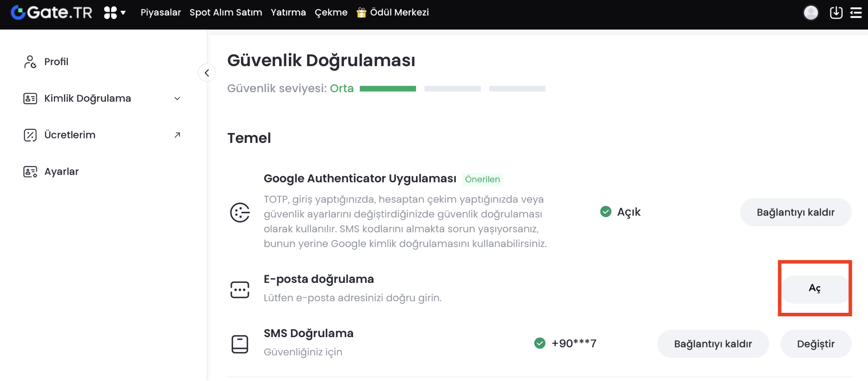Click the download app icon
868x381 pixels.
pos(836,13)
